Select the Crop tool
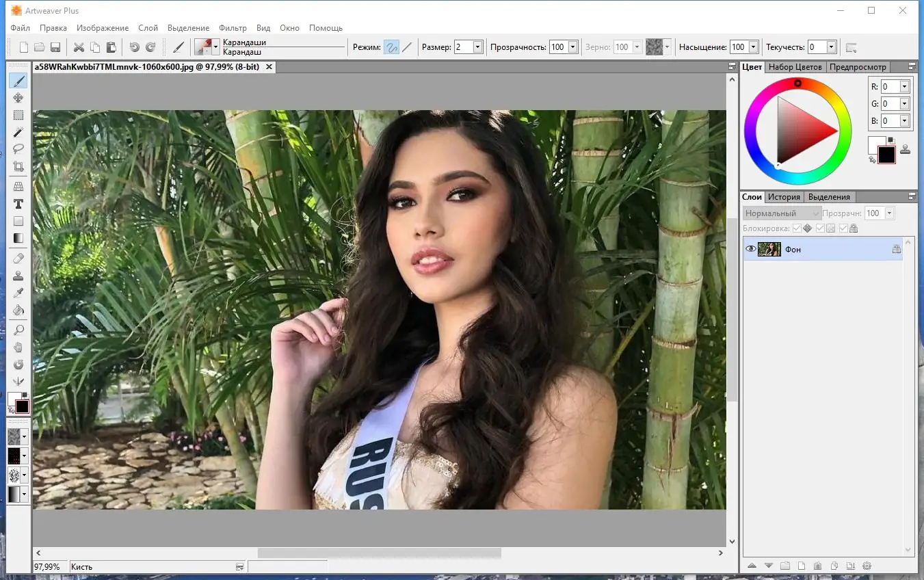The width and height of the screenshot is (924, 580). tap(18, 166)
